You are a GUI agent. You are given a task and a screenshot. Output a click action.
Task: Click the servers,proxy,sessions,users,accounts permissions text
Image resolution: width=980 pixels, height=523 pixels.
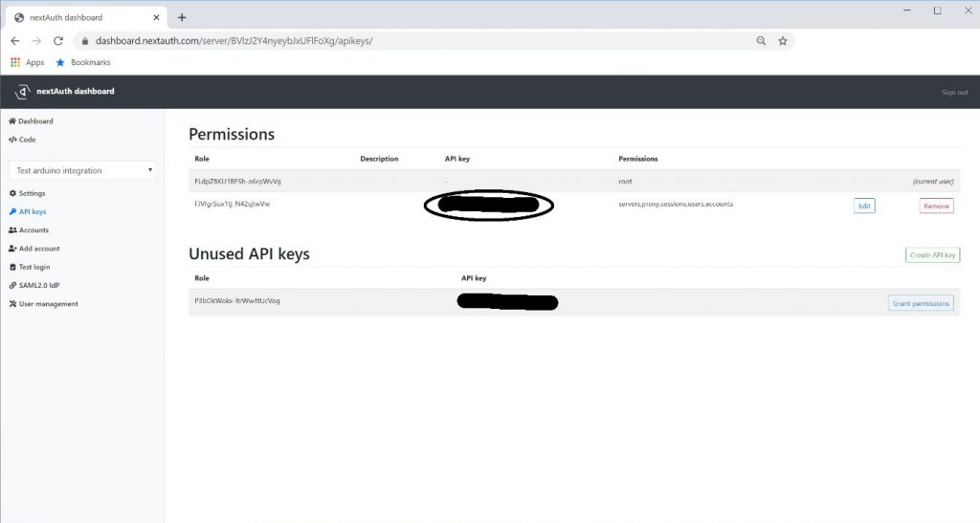(676, 204)
